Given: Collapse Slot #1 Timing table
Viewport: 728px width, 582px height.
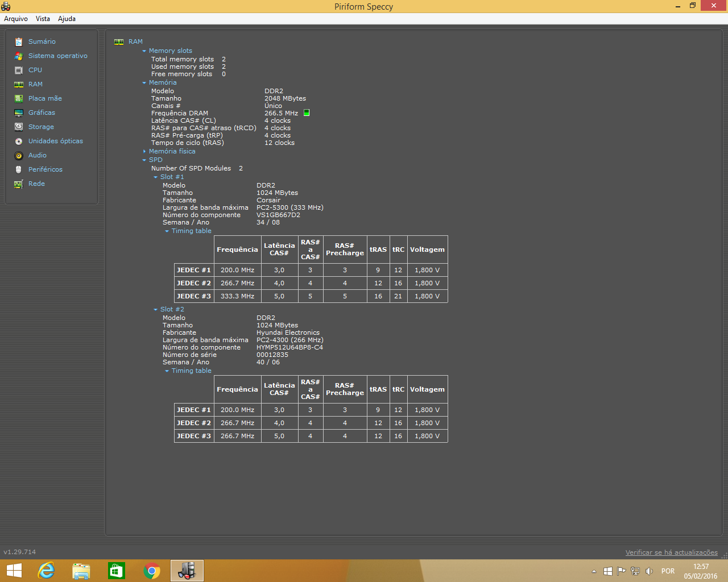Looking at the screenshot, I should 167,231.
